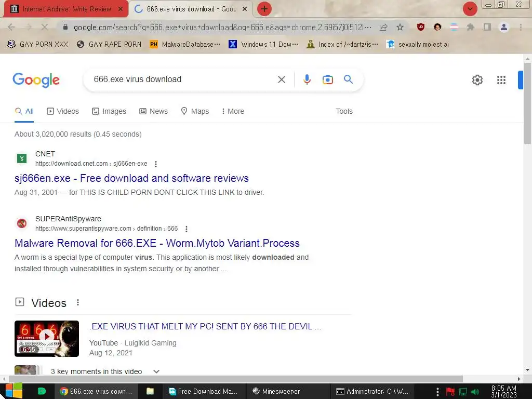Open the uBlock Origin extension
This screenshot has width=532, height=399.
[x=421, y=27]
